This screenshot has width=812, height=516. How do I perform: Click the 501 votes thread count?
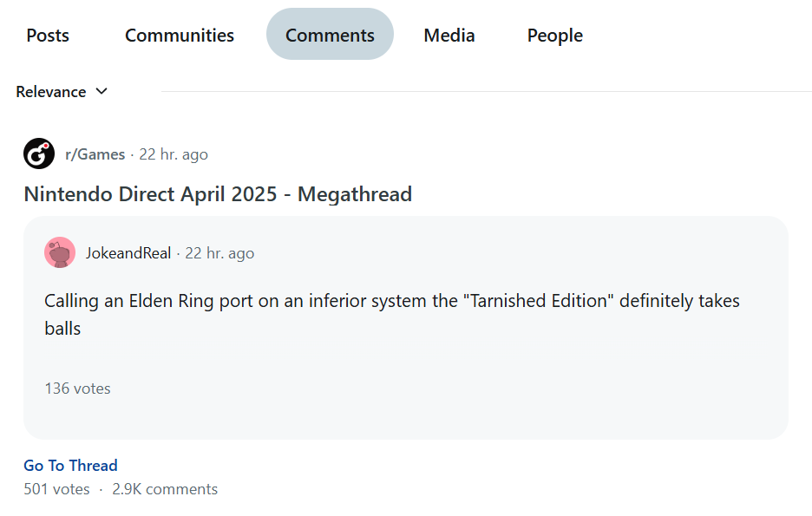pos(57,489)
